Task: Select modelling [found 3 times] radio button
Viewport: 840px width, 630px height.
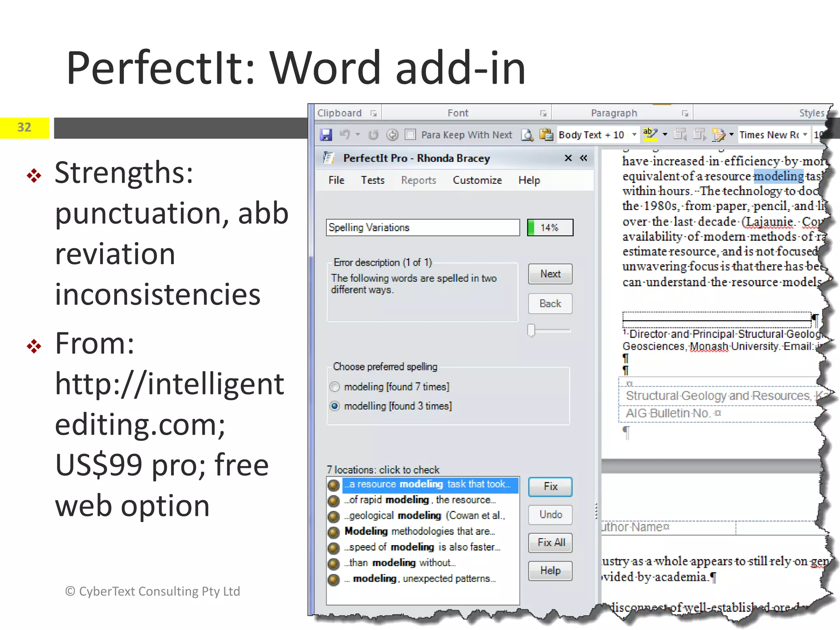Action: click(335, 406)
